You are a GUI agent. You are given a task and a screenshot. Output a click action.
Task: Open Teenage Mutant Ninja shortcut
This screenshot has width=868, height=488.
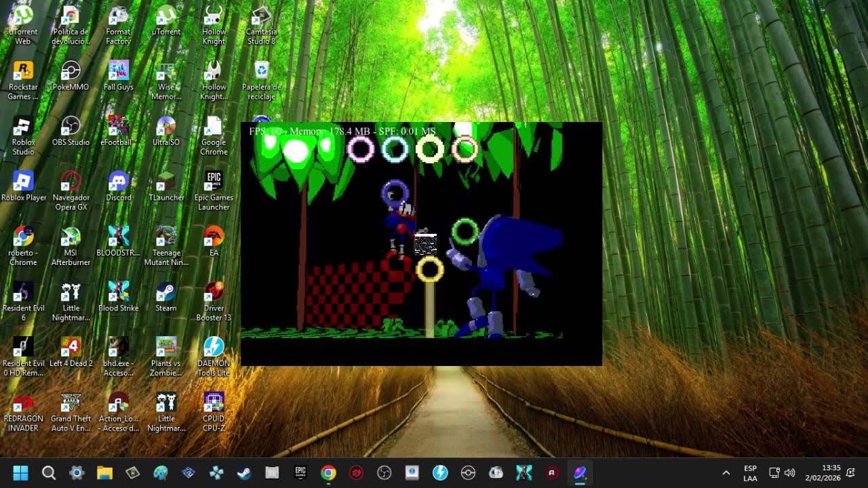[166, 246]
